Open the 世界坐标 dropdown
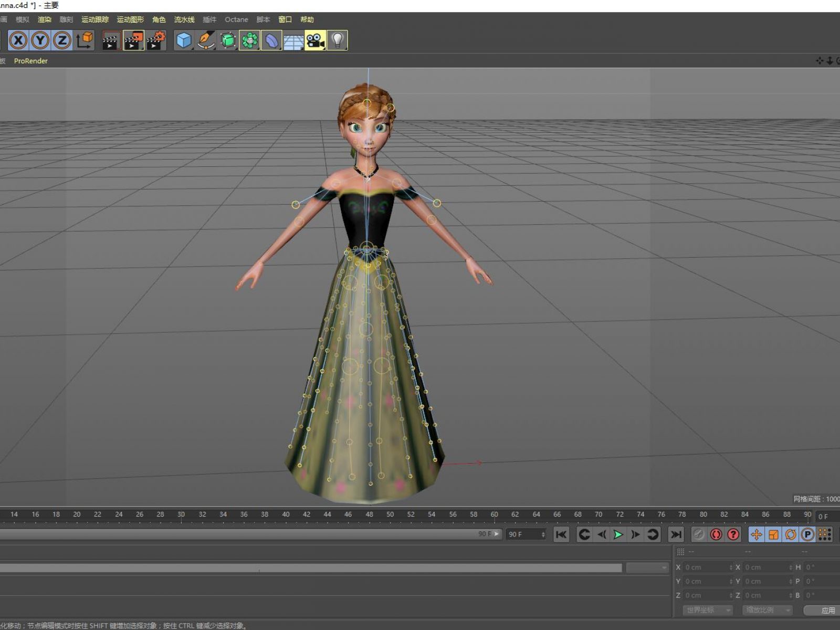Viewport: 840px width, 630px height. [x=708, y=610]
